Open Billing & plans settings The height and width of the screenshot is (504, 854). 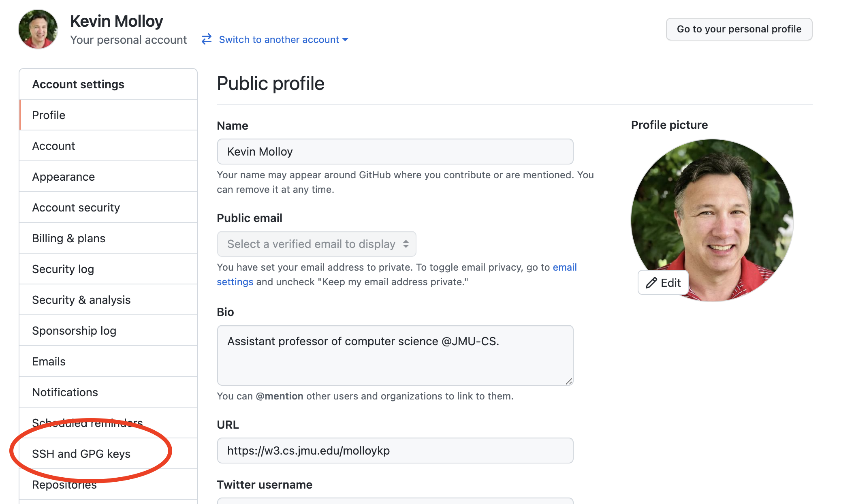coord(68,238)
